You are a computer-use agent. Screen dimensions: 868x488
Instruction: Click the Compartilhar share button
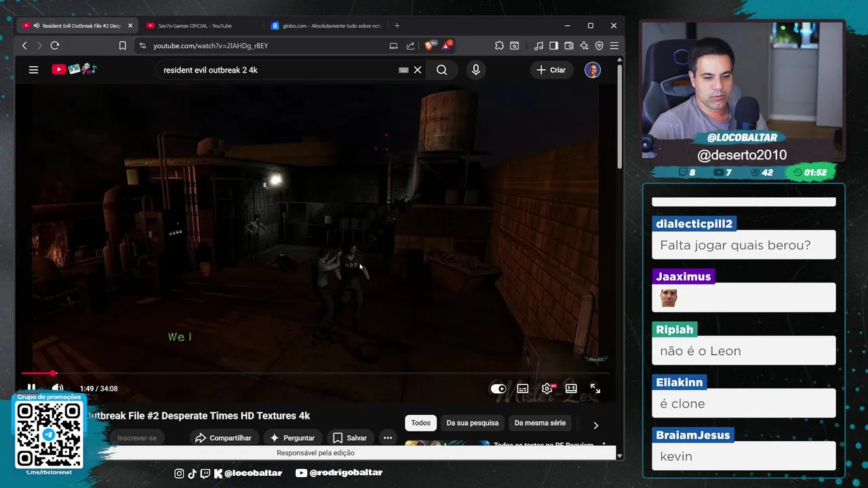(223, 438)
